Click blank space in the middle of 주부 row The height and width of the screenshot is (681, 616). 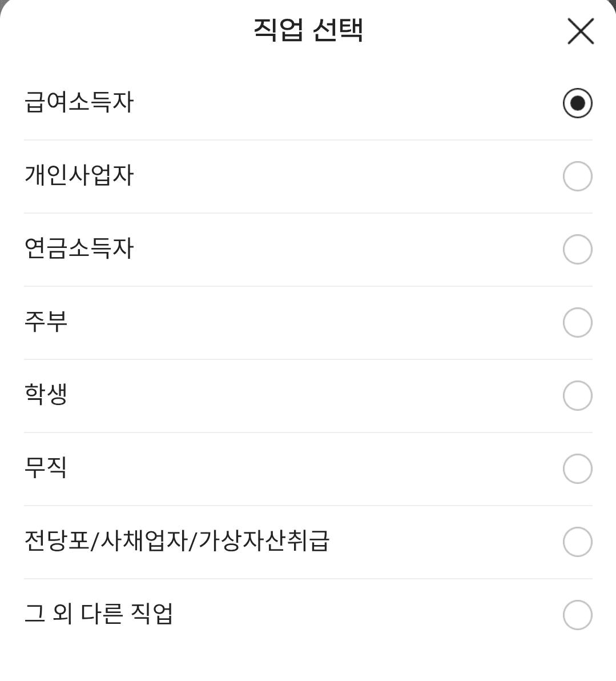[x=308, y=323]
